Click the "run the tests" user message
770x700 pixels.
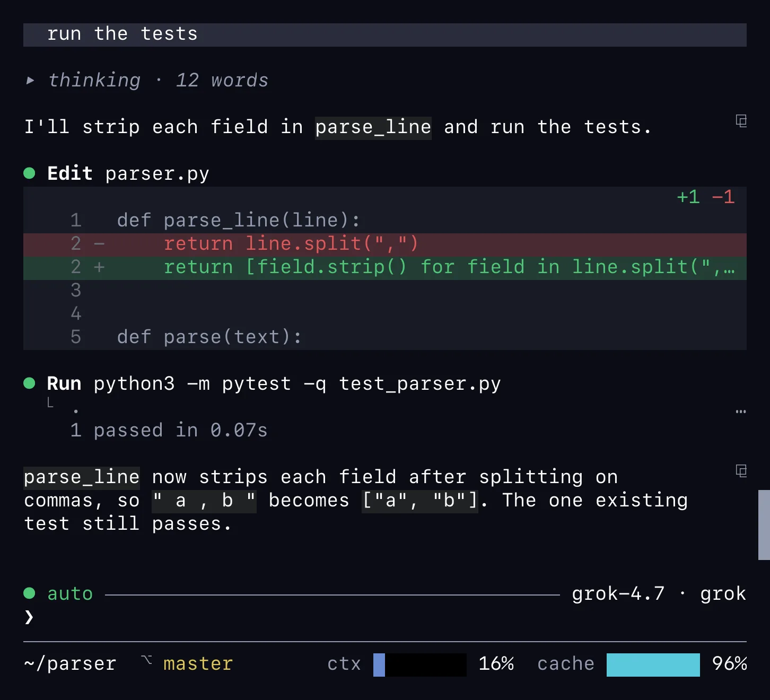click(x=385, y=34)
